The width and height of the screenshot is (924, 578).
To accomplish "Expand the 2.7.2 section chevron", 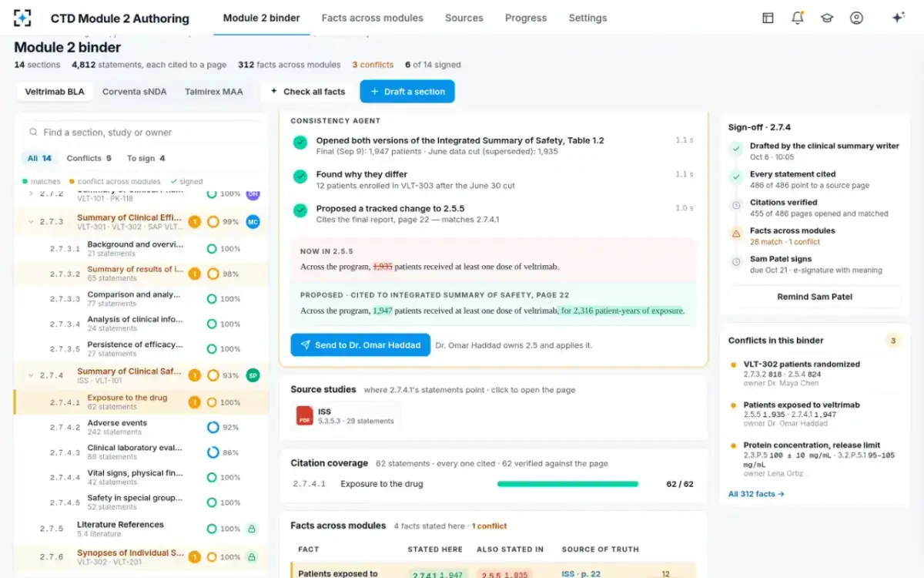I will coord(32,193).
